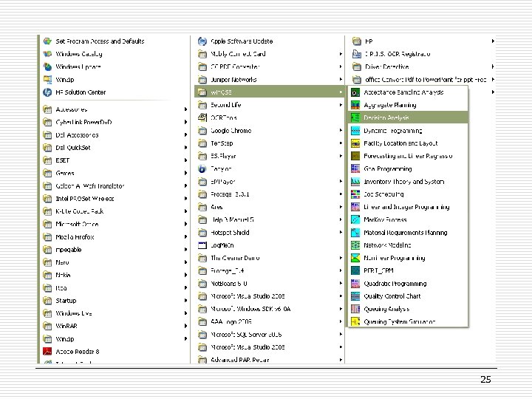Launch Windows Update
The image size is (532, 399).
(x=78, y=66)
